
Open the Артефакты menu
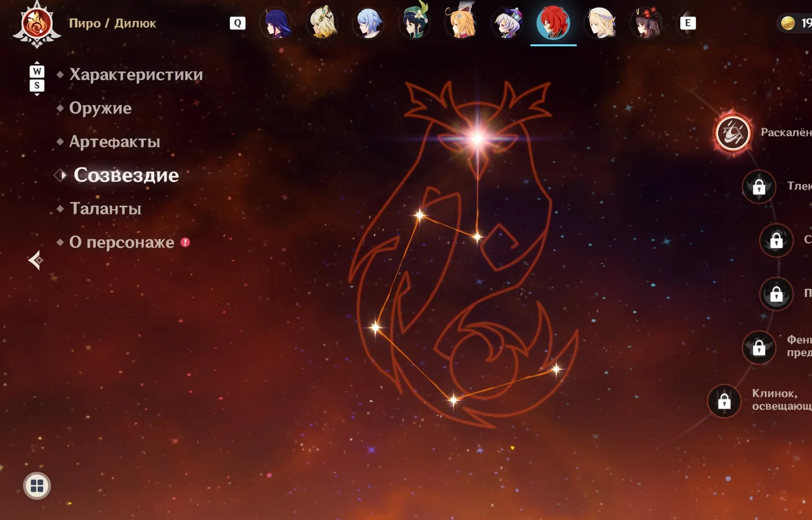(x=115, y=142)
